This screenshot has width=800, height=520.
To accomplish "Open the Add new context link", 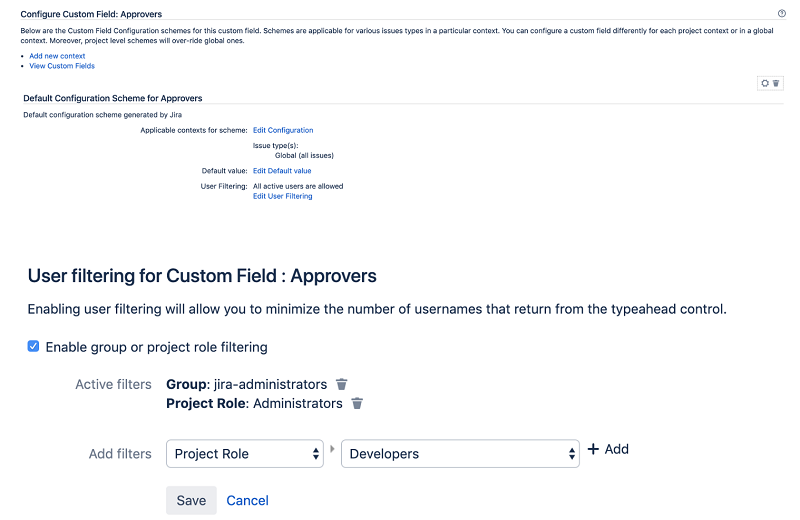I will tap(57, 56).
